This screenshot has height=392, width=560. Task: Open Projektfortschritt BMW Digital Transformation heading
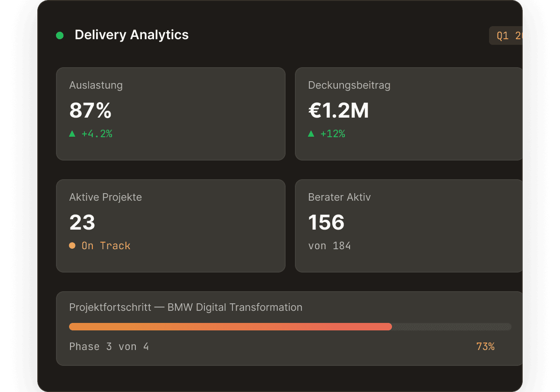(x=186, y=308)
